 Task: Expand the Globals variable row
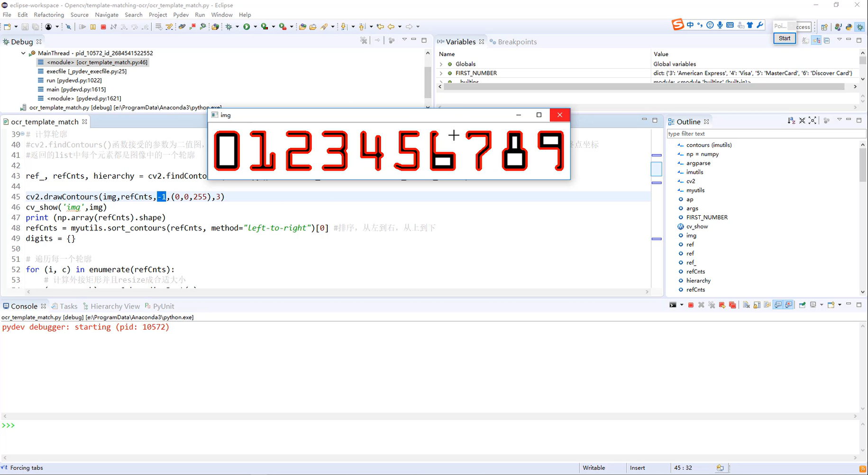(x=441, y=64)
